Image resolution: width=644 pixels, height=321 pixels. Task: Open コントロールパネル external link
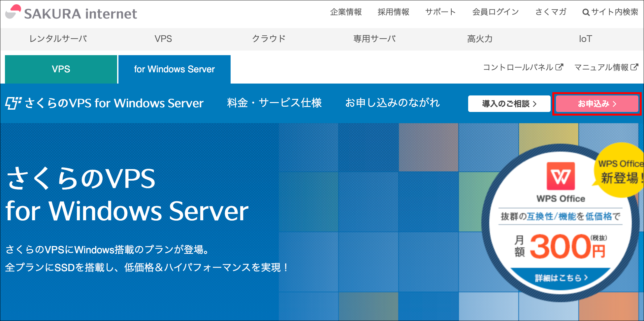pos(523,67)
